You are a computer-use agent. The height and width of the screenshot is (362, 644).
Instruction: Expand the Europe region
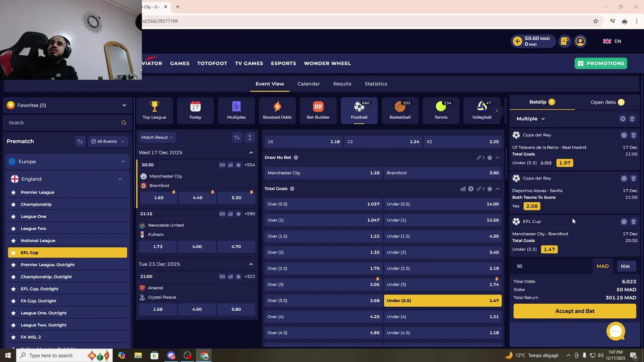(67, 161)
